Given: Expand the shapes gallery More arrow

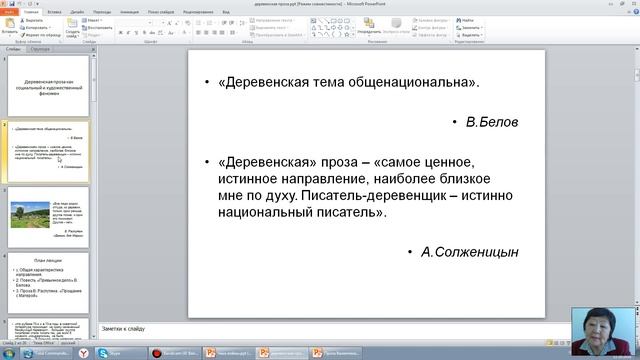Looking at the screenshot, I should (x=353, y=35).
